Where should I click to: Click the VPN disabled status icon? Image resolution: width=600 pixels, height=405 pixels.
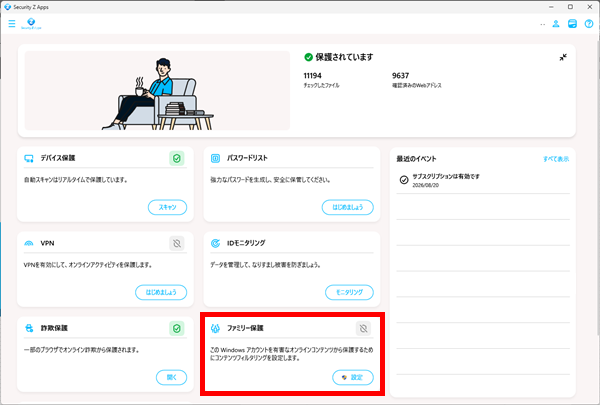click(177, 243)
